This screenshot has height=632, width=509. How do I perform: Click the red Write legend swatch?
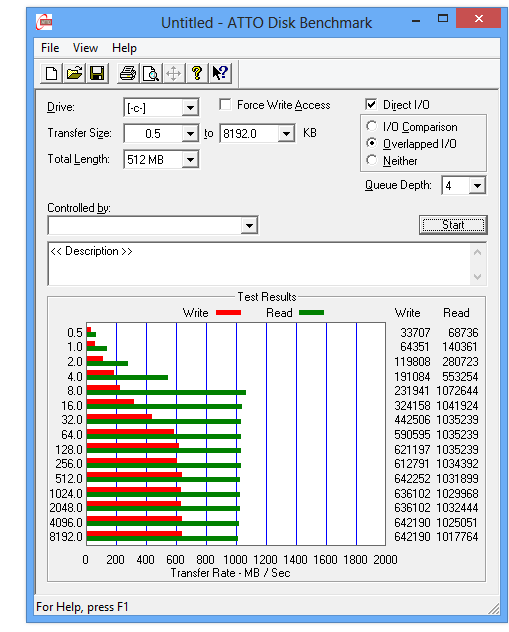(229, 313)
